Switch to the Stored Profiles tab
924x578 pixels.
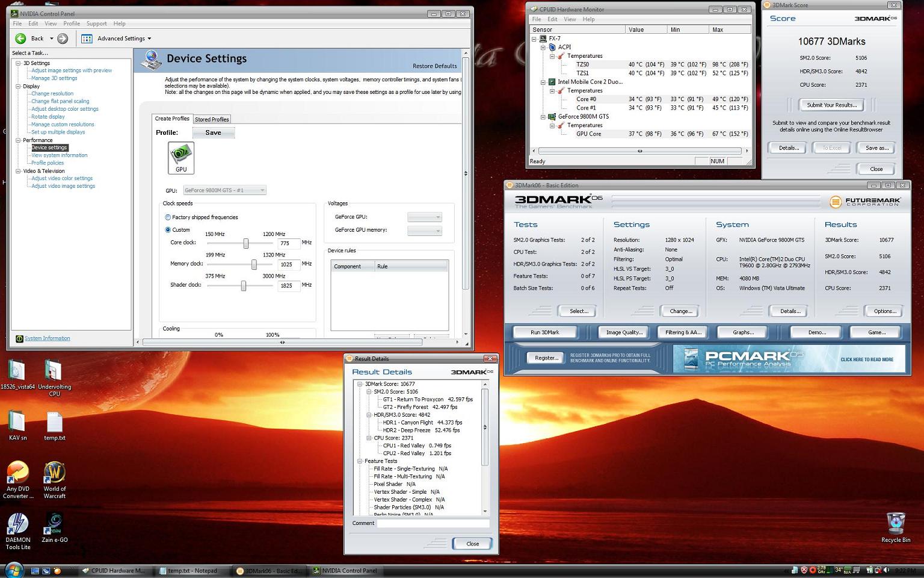[212, 119]
